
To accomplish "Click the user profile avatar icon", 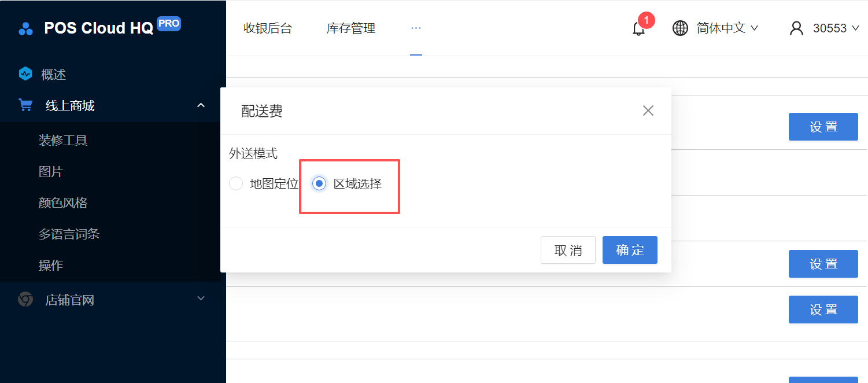I will point(797,28).
